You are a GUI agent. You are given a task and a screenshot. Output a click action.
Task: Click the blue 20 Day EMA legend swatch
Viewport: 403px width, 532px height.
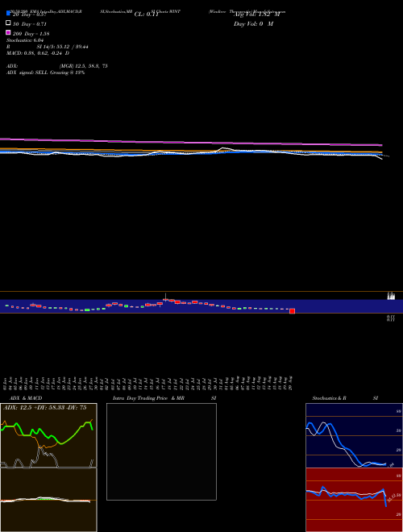8,13
